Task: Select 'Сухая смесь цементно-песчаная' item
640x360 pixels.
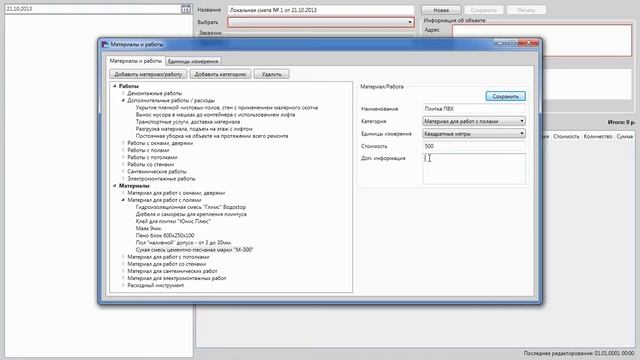Action: (x=195, y=250)
